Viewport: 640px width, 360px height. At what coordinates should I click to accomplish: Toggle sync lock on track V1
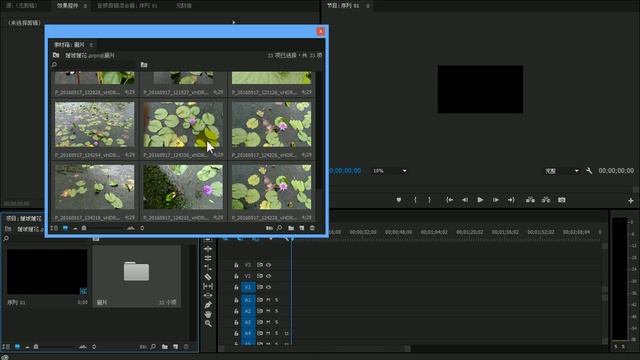[x=260, y=287]
